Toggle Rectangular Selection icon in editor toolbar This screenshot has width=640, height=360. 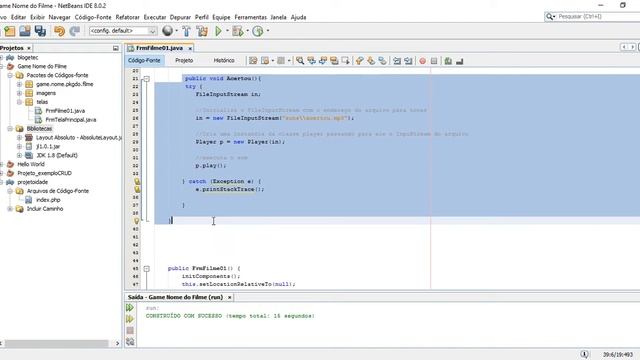click(346, 61)
